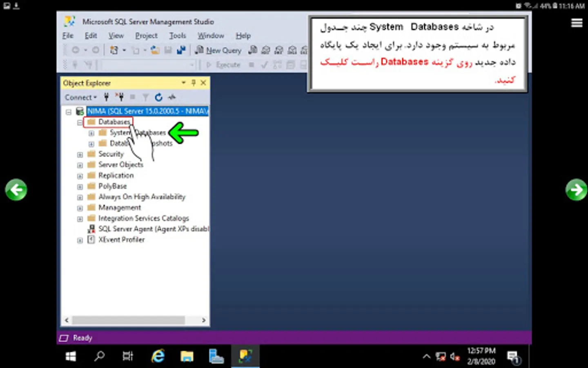Open Server Manager from the taskbar
Viewport: 588px width, 368px height.
click(x=216, y=357)
